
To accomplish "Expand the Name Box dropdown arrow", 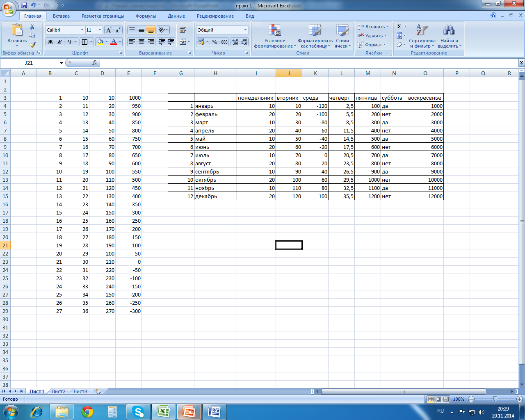I will click(x=61, y=63).
